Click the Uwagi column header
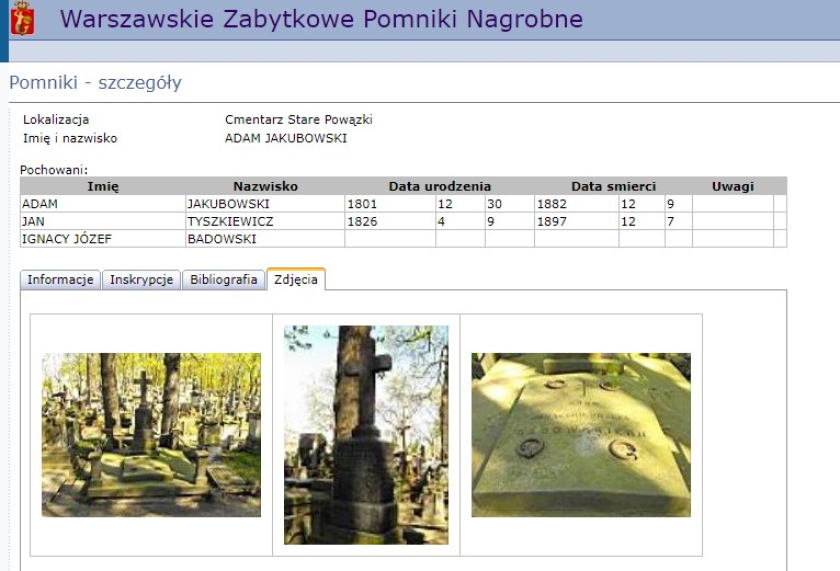Screen dimensions: 840x571 pos(733,186)
